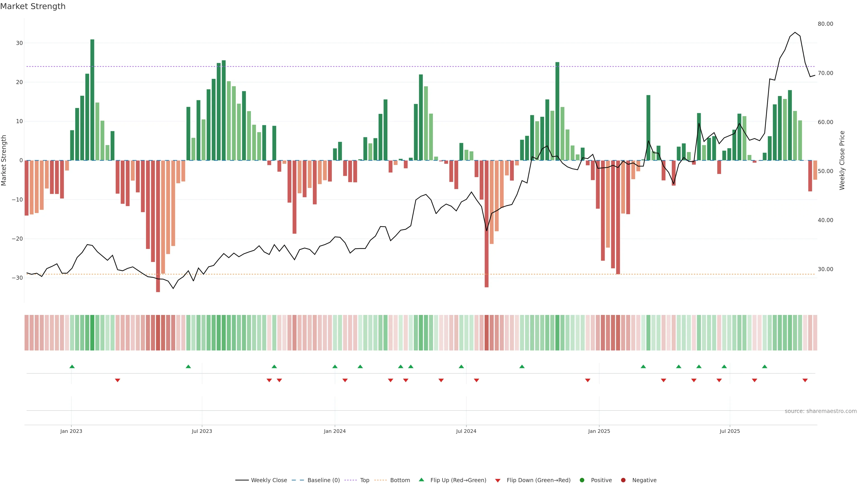Click the darkest green heatmap cell in early 2023
This screenshot has width=868, height=488.
(92, 332)
